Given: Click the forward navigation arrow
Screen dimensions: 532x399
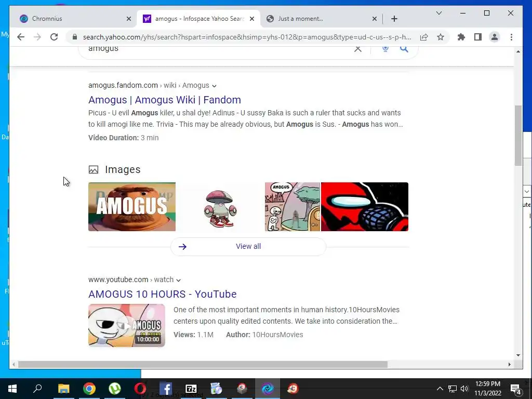Looking at the screenshot, I should point(37,37).
